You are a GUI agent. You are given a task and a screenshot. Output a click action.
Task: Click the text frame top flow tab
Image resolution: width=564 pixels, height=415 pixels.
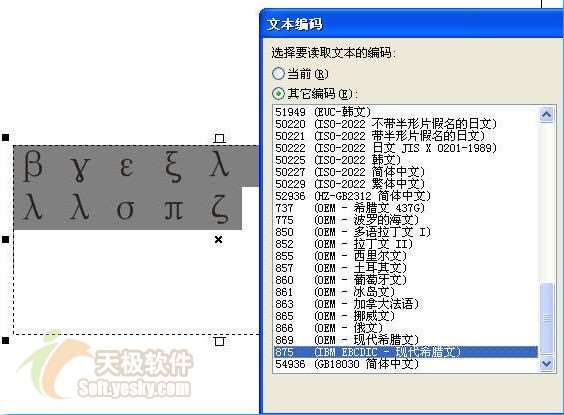(219, 138)
